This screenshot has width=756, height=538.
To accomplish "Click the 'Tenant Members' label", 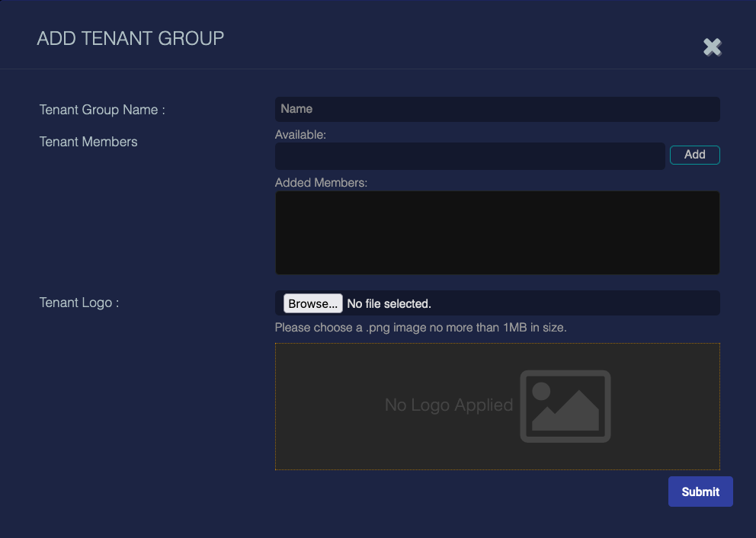I will coord(88,142).
